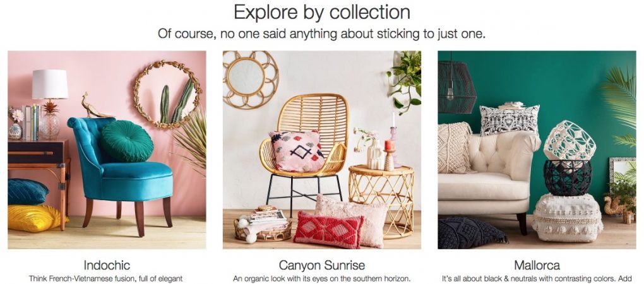The image size is (644, 284).
Task: Open the Canyon Sunrise collection image
Action: [321, 150]
